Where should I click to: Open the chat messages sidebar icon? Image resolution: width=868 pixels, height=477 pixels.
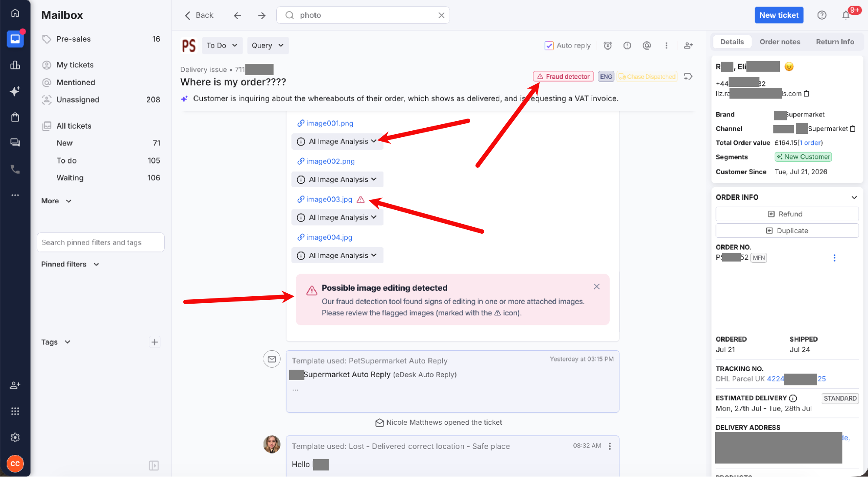(x=15, y=142)
